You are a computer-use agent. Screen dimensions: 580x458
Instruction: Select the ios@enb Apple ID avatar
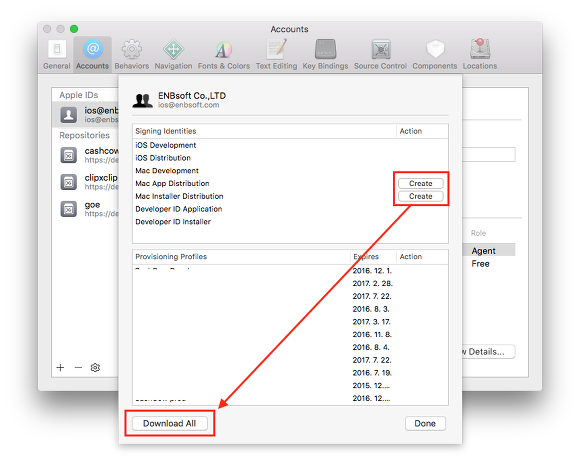69,115
